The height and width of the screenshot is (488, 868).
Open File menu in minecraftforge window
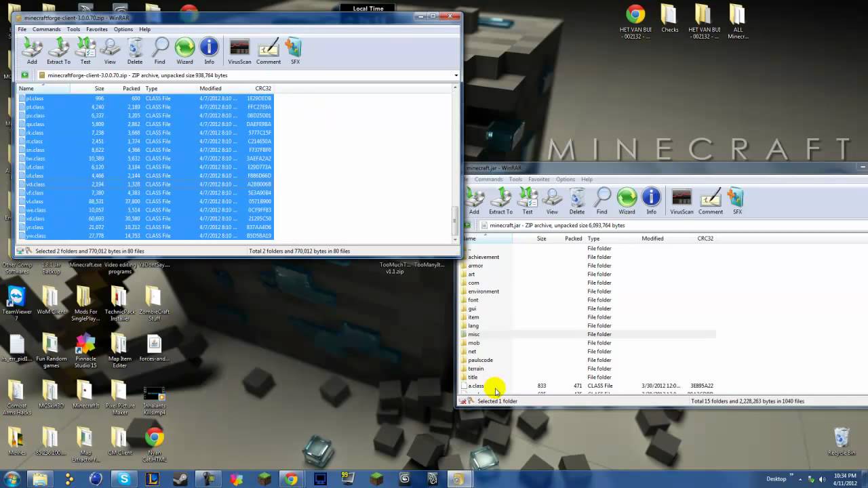click(22, 29)
